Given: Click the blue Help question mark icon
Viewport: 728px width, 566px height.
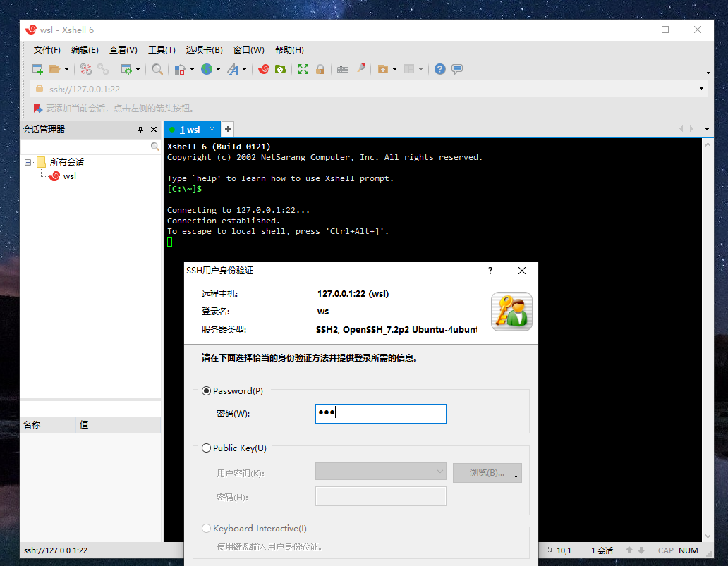Looking at the screenshot, I should [440, 69].
